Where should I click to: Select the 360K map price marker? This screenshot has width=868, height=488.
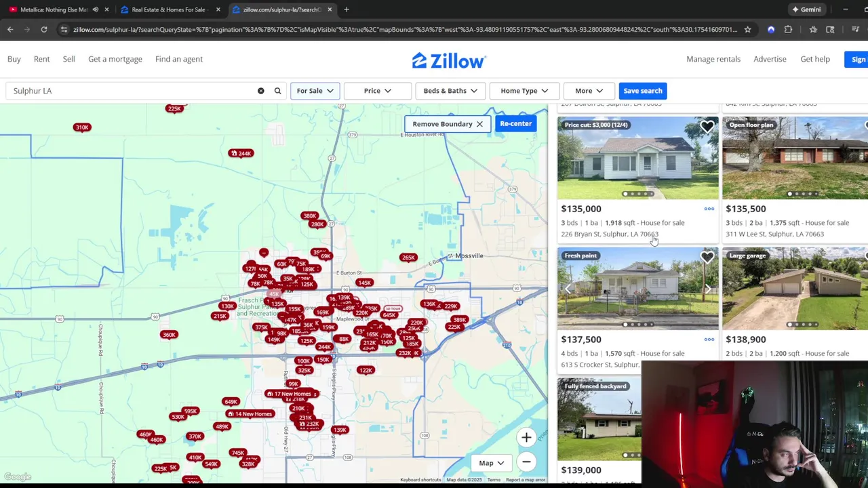click(169, 334)
